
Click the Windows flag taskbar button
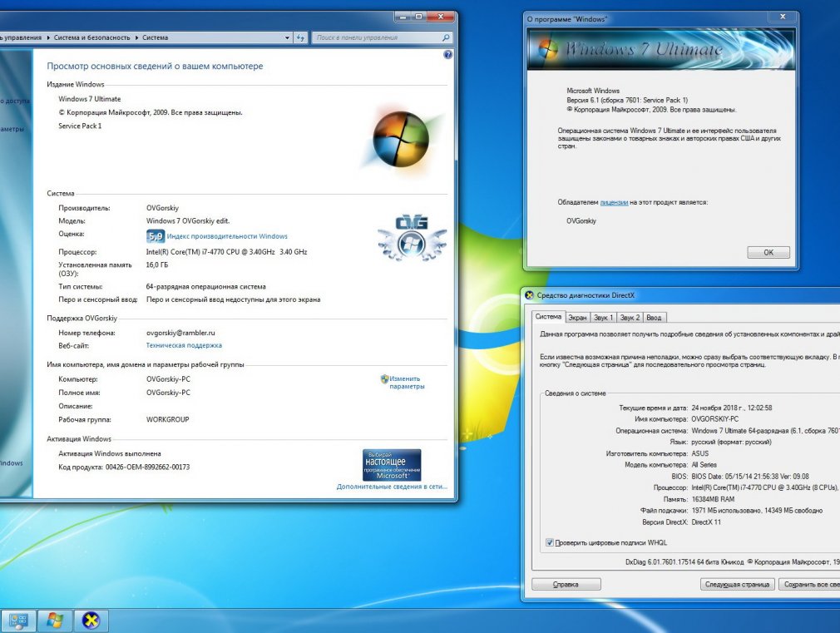[54, 621]
